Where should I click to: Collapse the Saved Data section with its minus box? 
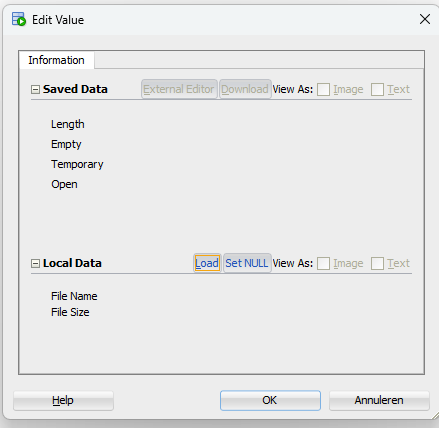(x=35, y=89)
